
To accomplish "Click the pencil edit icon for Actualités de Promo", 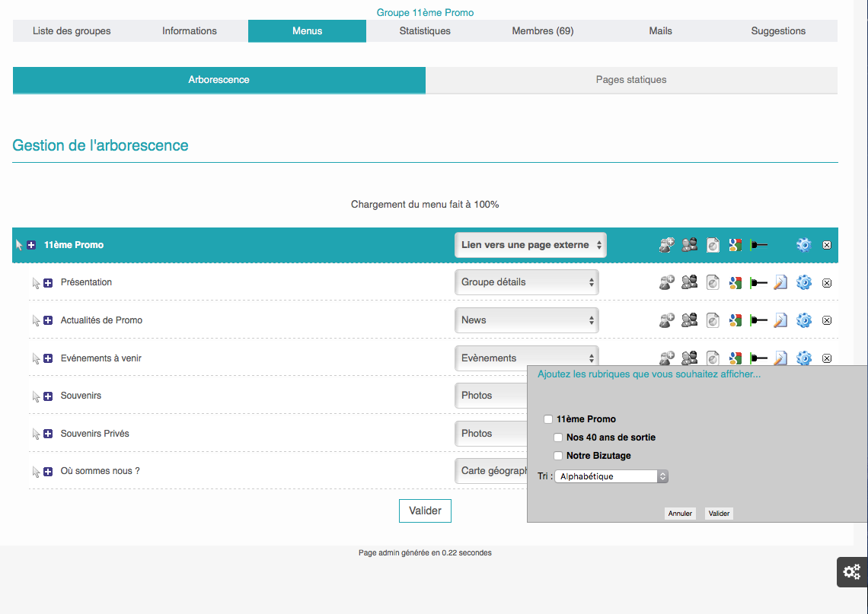I will (x=780, y=320).
